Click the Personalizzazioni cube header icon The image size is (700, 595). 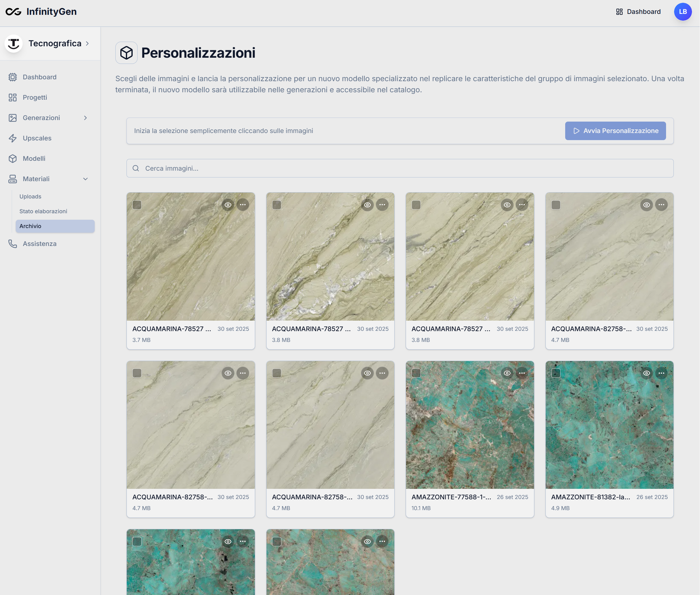click(126, 53)
